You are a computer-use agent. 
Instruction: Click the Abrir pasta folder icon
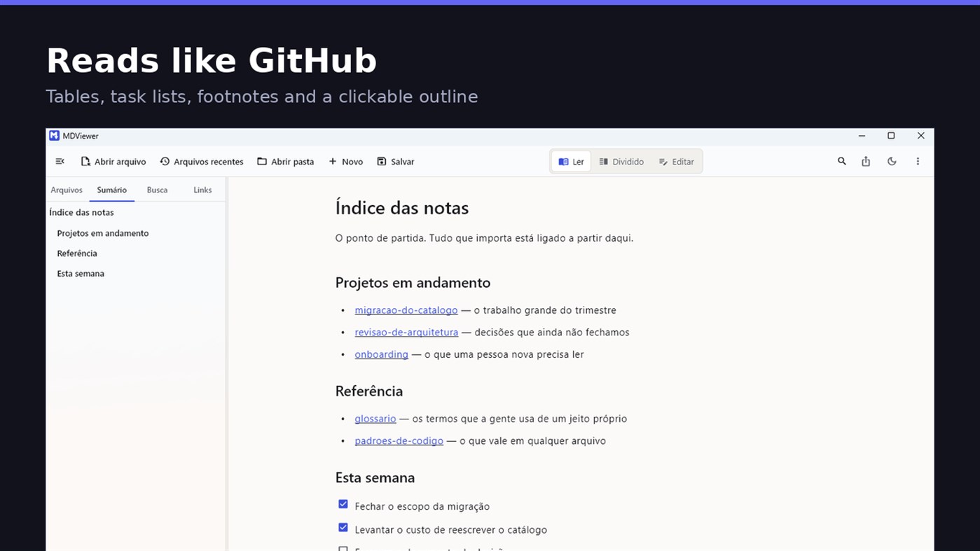pos(262,162)
